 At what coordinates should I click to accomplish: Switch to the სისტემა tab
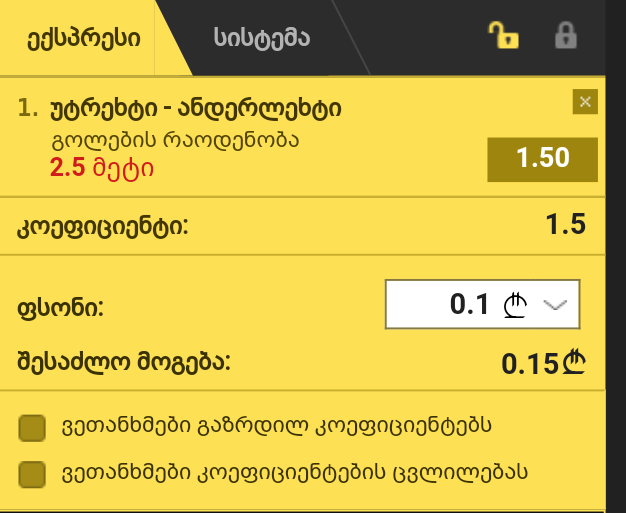tap(262, 38)
